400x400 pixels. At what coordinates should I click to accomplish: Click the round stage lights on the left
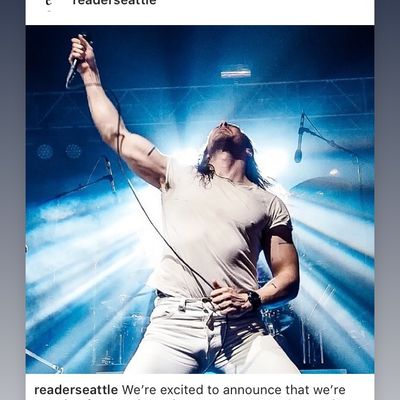[x=59, y=151]
